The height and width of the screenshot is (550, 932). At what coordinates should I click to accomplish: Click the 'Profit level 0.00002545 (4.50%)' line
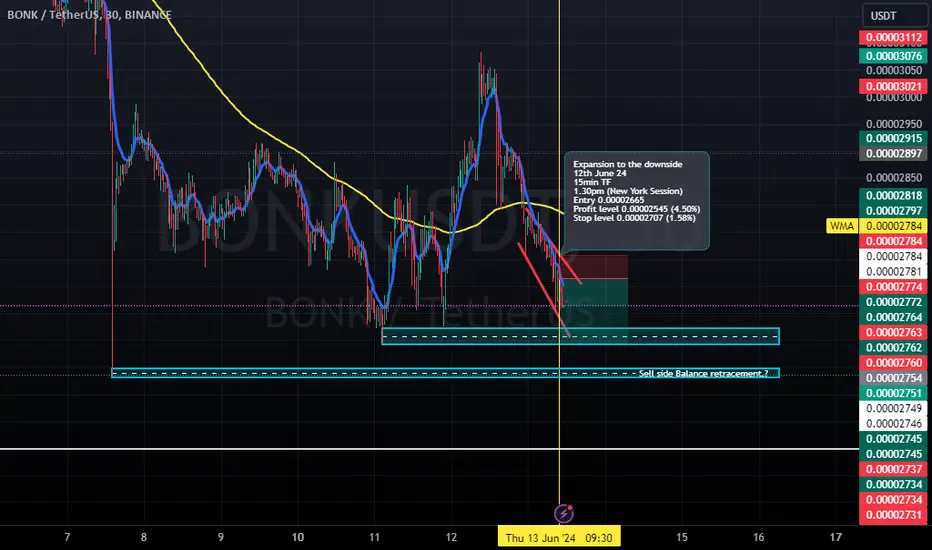coord(637,209)
